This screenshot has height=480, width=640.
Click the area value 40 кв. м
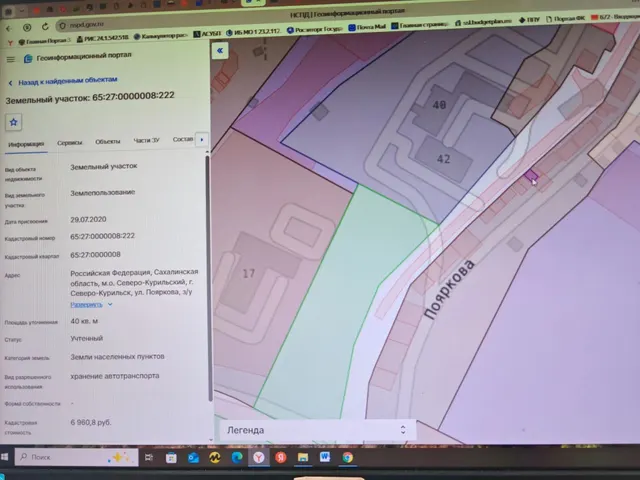(84, 321)
